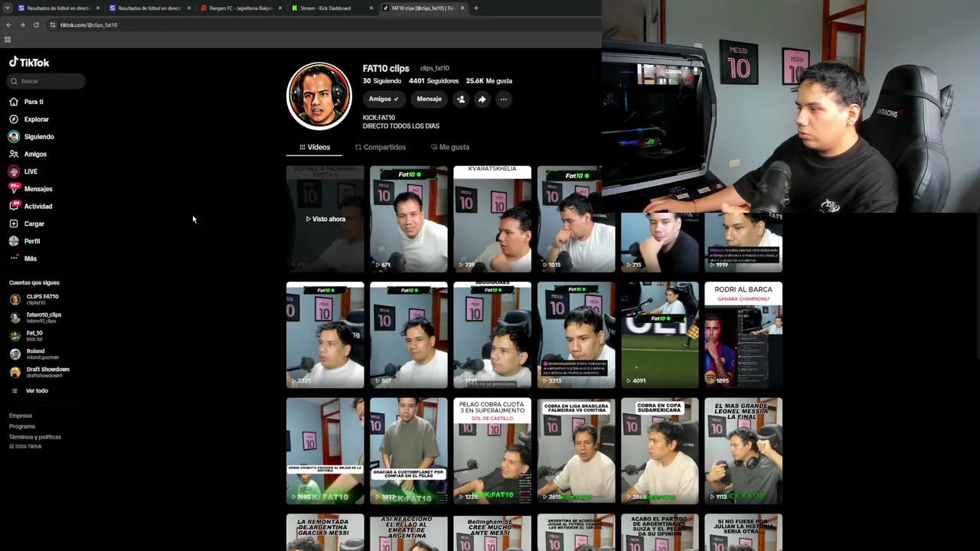The image size is (980, 551).
Task: Play EL MAS GRANDE LEONEL MESSI video
Action: [x=743, y=451]
